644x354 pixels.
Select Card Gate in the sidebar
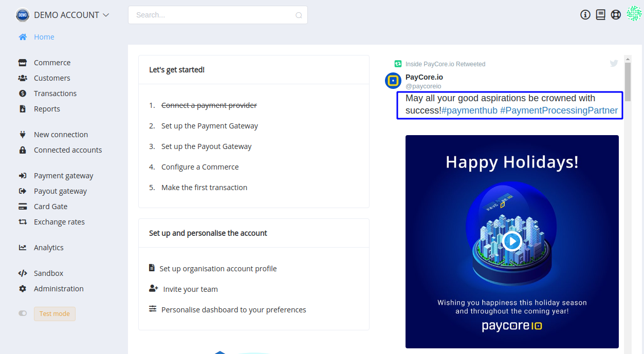(x=50, y=207)
